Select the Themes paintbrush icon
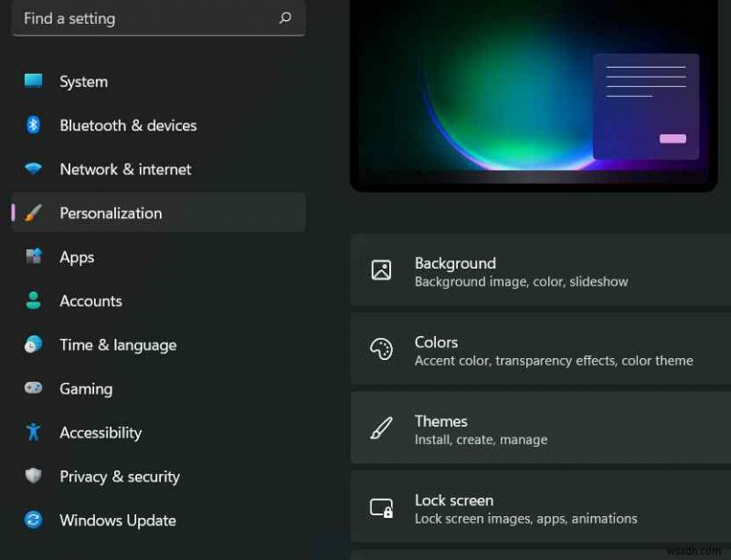Viewport: 731px width, 560px height. tap(382, 428)
